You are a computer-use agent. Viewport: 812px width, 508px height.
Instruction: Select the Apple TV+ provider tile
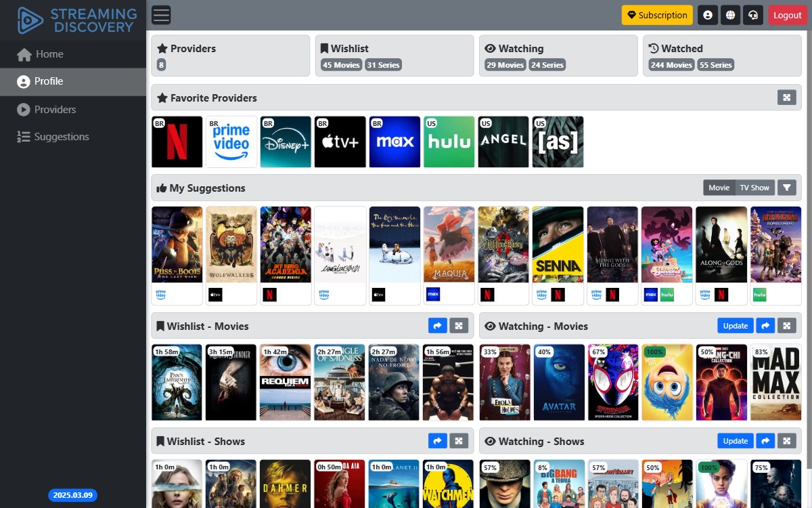tap(340, 142)
